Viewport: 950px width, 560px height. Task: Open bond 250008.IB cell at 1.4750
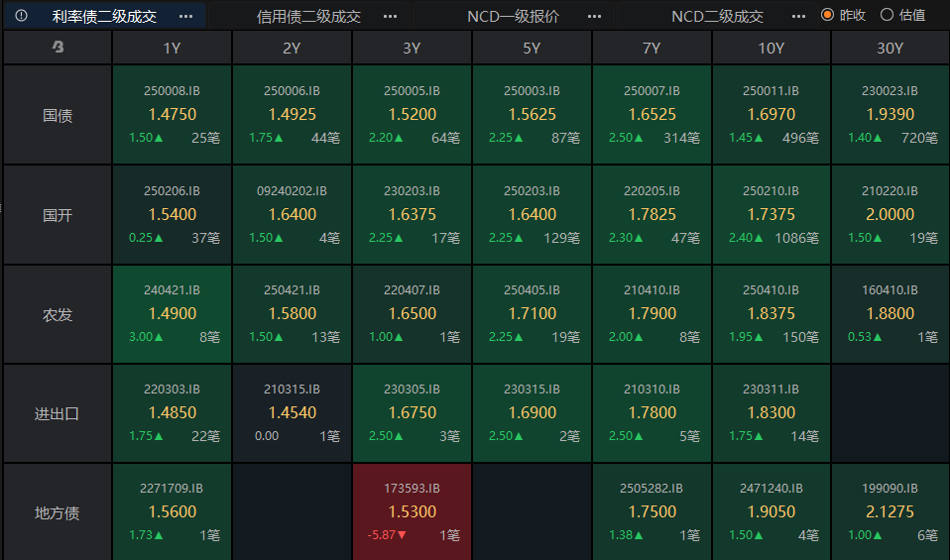click(173, 115)
